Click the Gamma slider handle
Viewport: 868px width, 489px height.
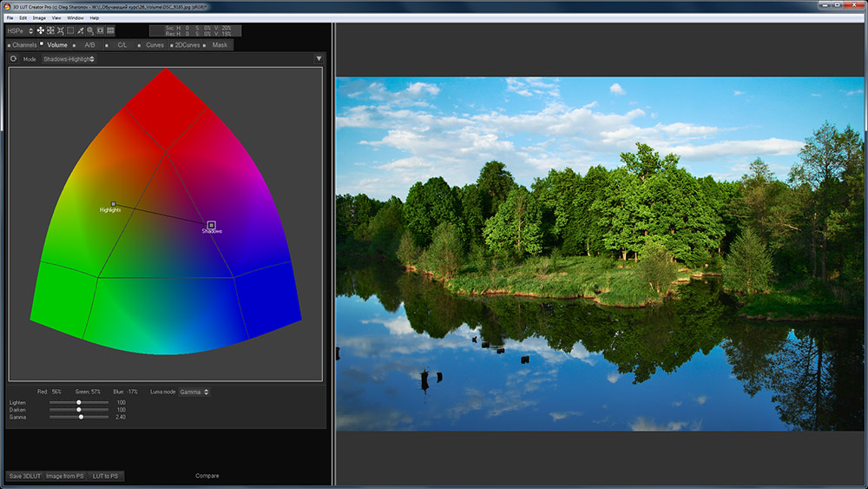(x=81, y=417)
